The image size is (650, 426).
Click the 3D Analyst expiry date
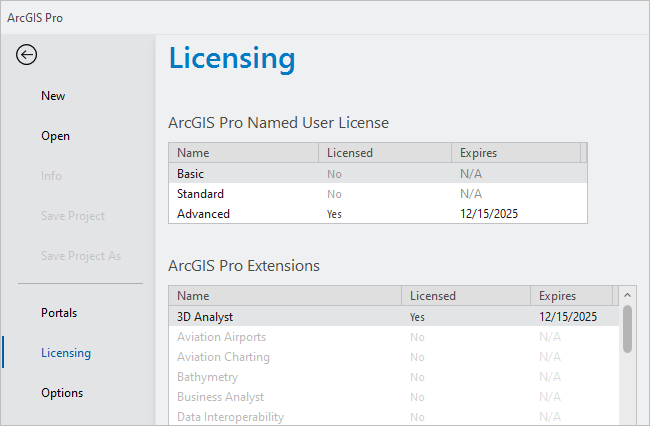coord(568,317)
